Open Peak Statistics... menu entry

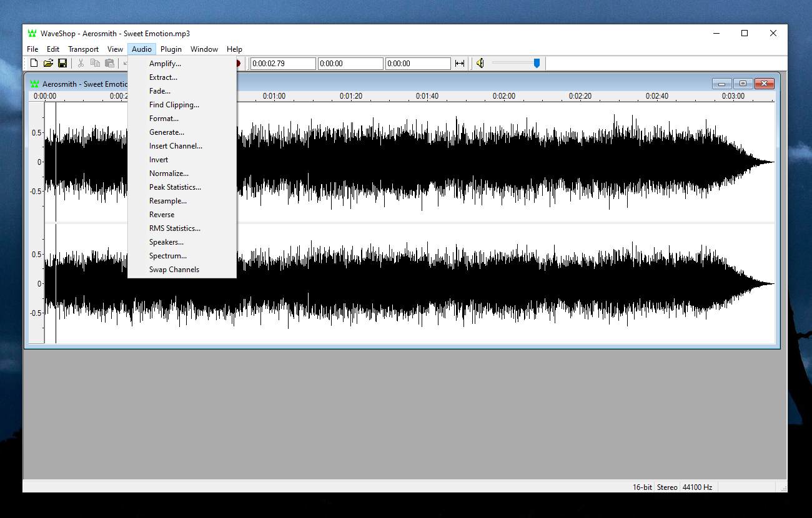tap(182, 187)
